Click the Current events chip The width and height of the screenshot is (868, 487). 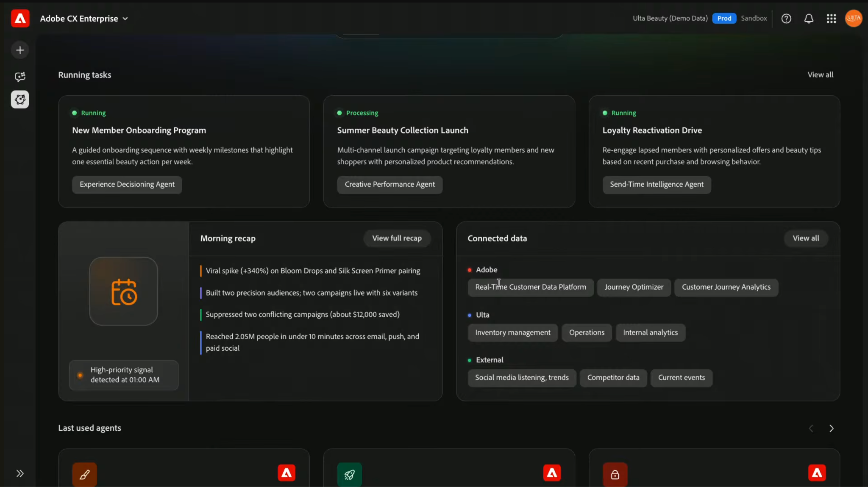(682, 378)
